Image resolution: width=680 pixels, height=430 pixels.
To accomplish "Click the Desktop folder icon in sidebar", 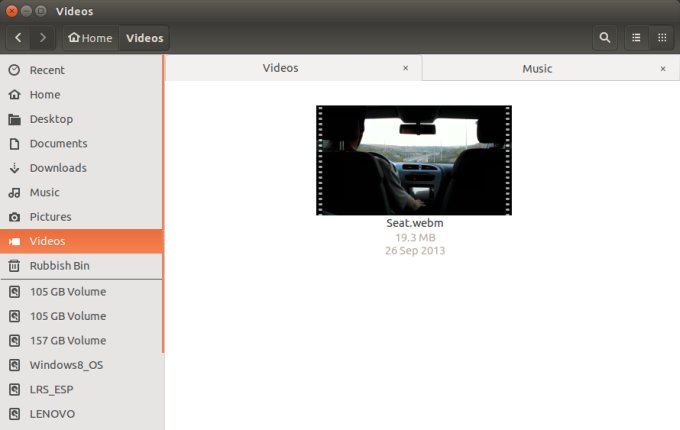I will (x=14, y=119).
